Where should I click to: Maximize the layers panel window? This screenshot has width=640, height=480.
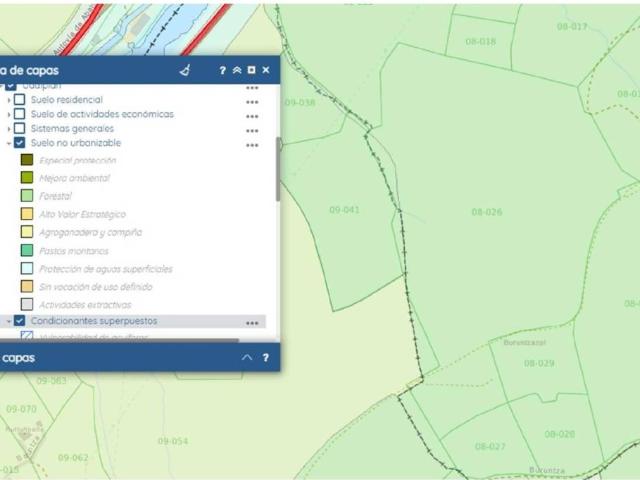pos(251,70)
